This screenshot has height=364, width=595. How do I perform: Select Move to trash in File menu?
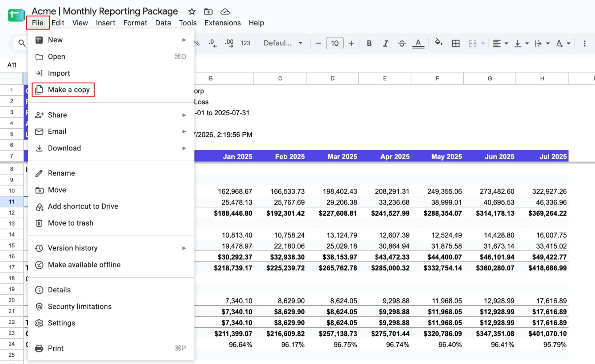(111, 223)
